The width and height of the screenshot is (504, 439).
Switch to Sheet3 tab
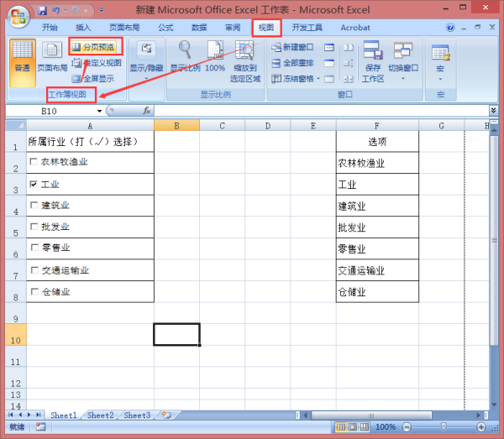[137, 415]
